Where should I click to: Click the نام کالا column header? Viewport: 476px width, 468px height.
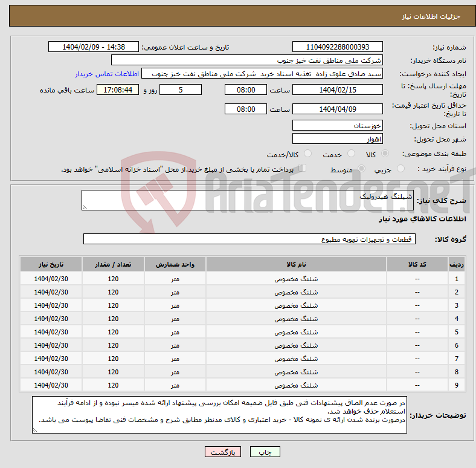pyautogui.click(x=296, y=264)
